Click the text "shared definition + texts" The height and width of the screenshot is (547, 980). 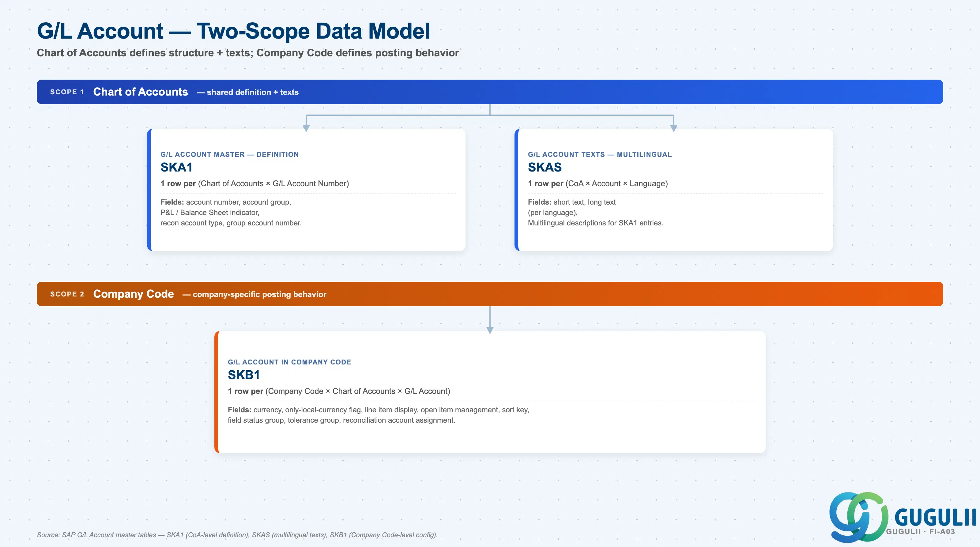pos(253,92)
